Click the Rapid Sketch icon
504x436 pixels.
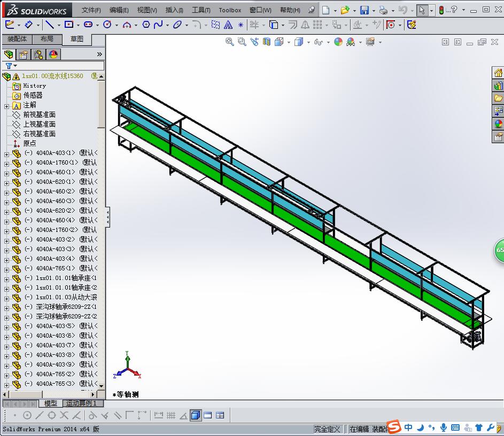(x=412, y=25)
